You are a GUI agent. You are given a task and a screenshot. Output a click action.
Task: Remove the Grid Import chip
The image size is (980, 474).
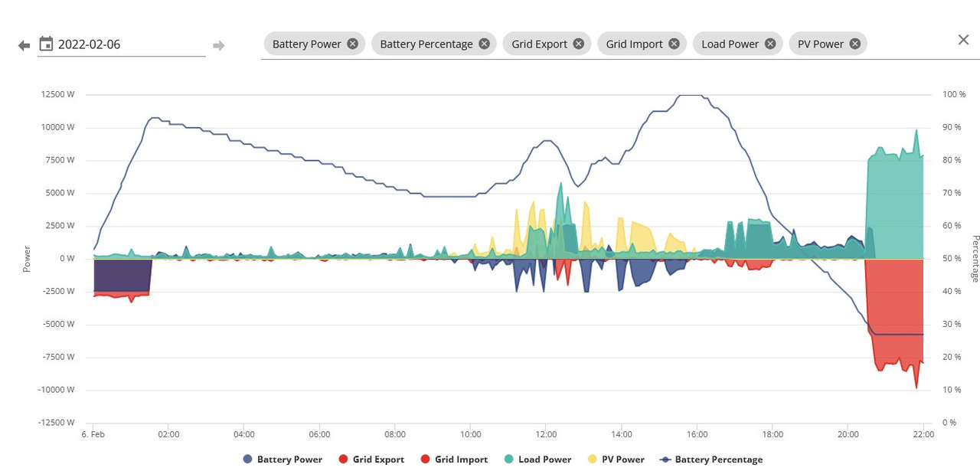674,44
